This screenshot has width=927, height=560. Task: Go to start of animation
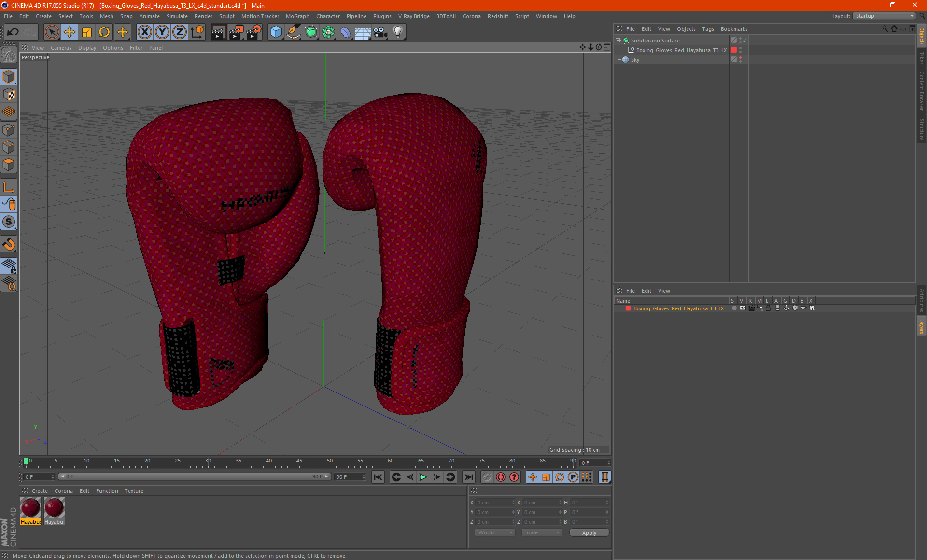click(x=378, y=477)
